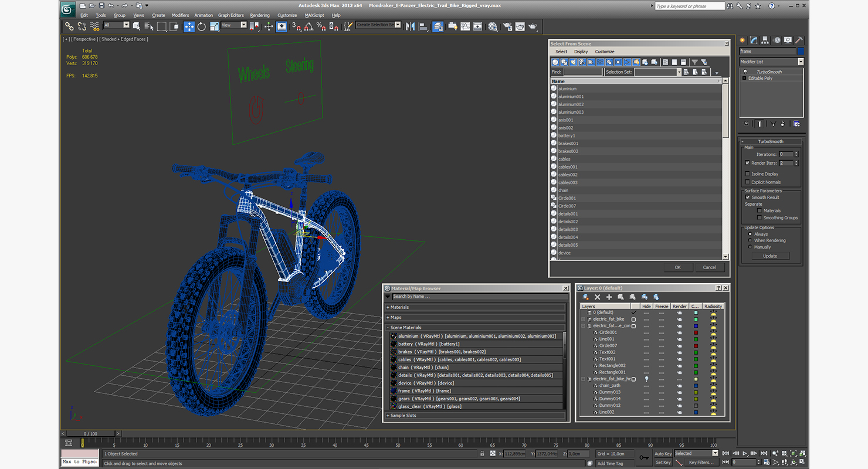Click the Bind to Space Warp tool

coord(94,26)
